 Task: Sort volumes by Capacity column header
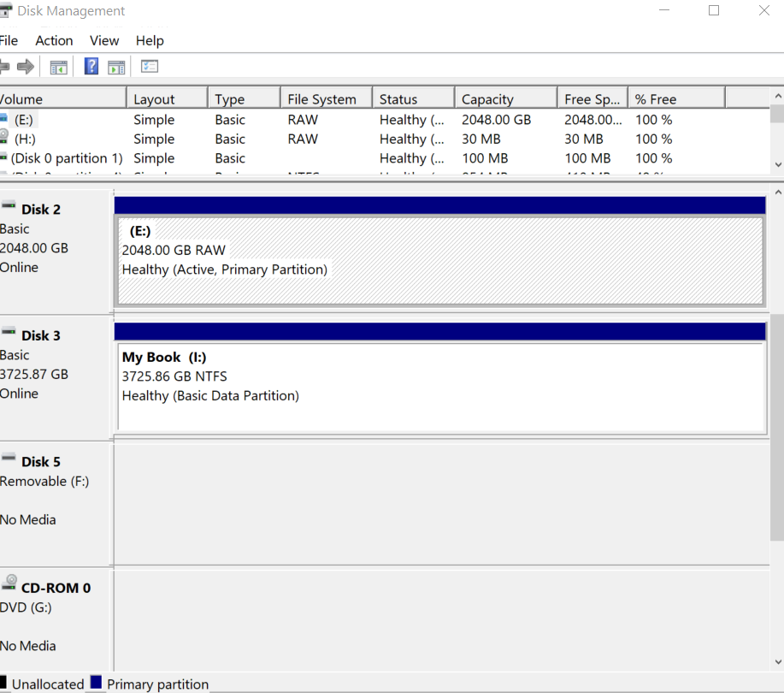click(487, 99)
